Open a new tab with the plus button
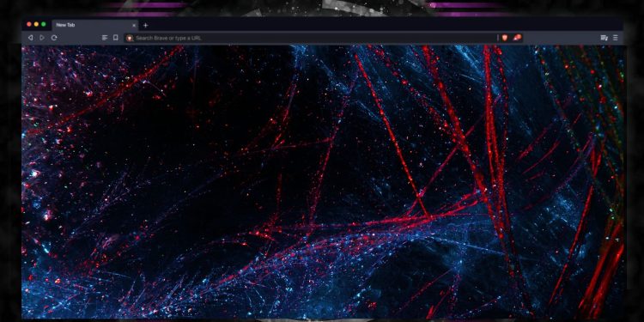The height and width of the screenshot is (322, 644). 145,25
